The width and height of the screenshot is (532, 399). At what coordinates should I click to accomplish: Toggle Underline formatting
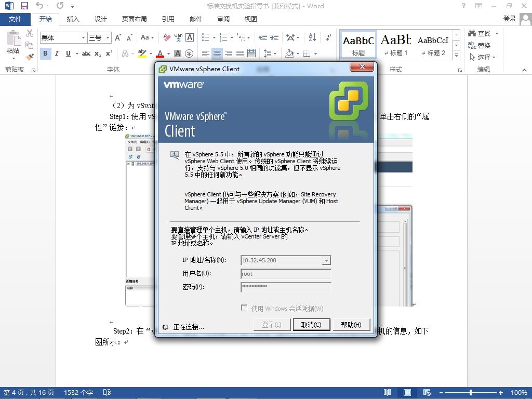coord(68,54)
